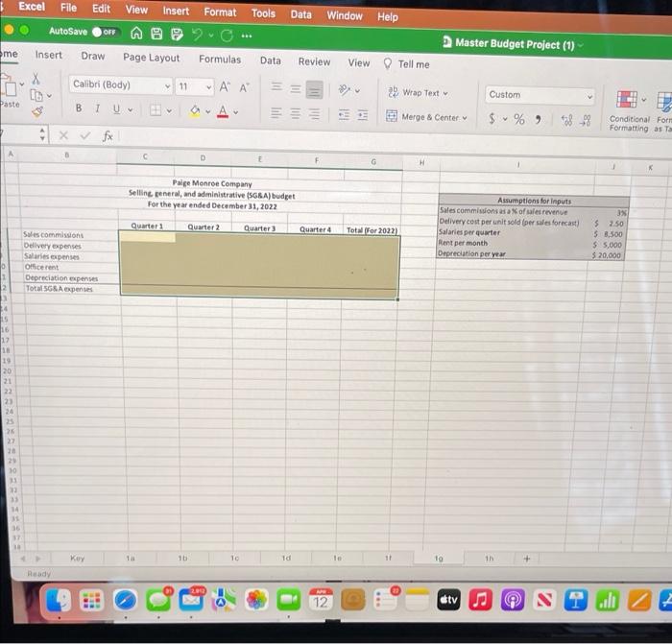Toggle Top Align

tap(276, 87)
